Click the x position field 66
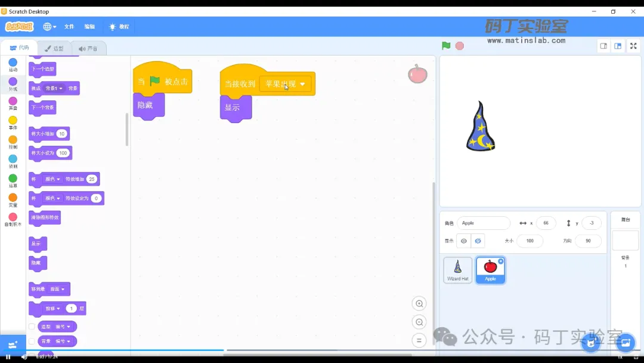The width and height of the screenshot is (644, 363). pyautogui.click(x=546, y=223)
